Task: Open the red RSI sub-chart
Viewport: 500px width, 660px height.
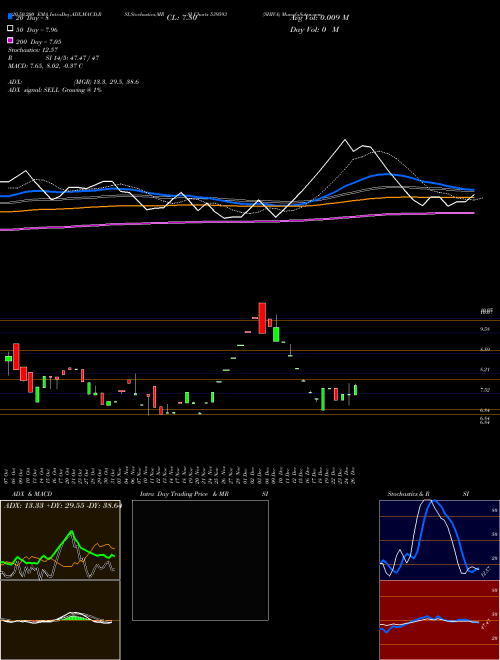Action: 439,620
